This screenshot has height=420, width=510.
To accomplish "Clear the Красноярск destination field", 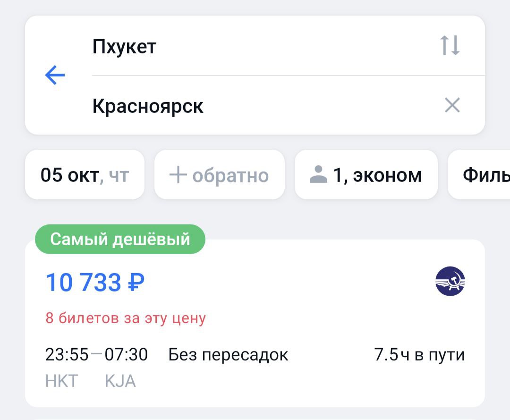I will click(452, 105).
